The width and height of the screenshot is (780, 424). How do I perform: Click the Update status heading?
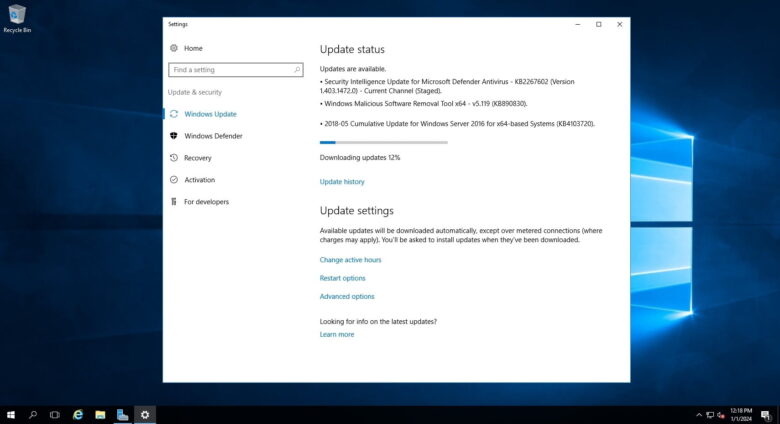pos(352,49)
